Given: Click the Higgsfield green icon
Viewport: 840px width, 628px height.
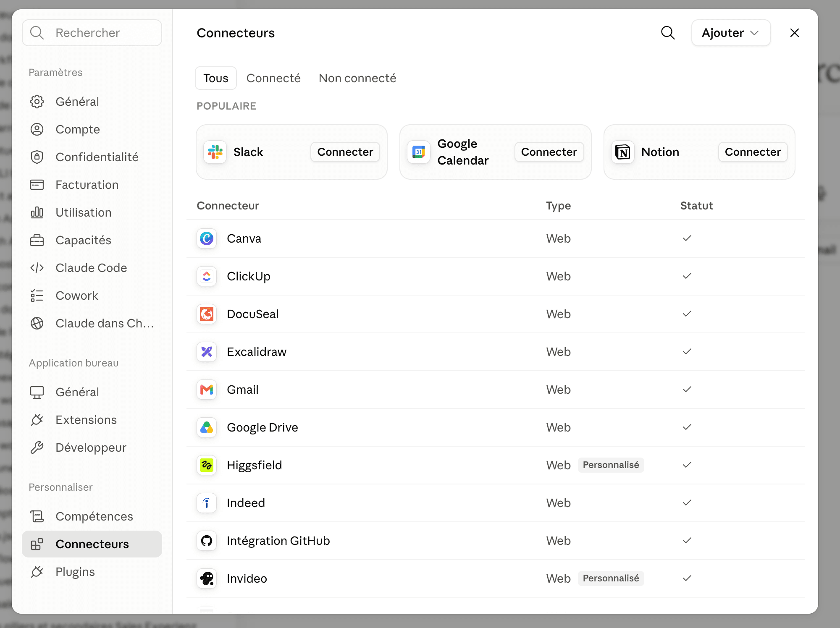Looking at the screenshot, I should (x=207, y=465).
